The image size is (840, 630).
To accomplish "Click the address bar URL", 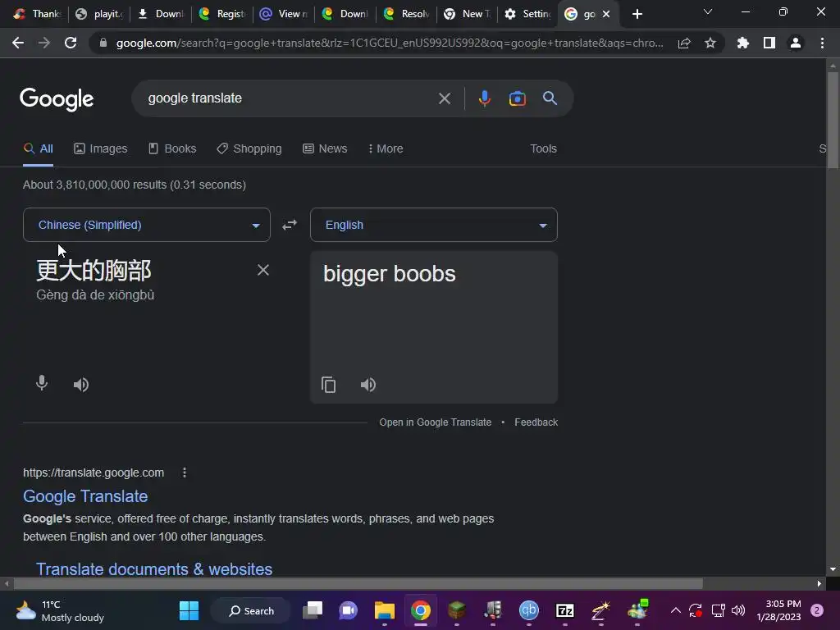I will click(x=389, y=43).
